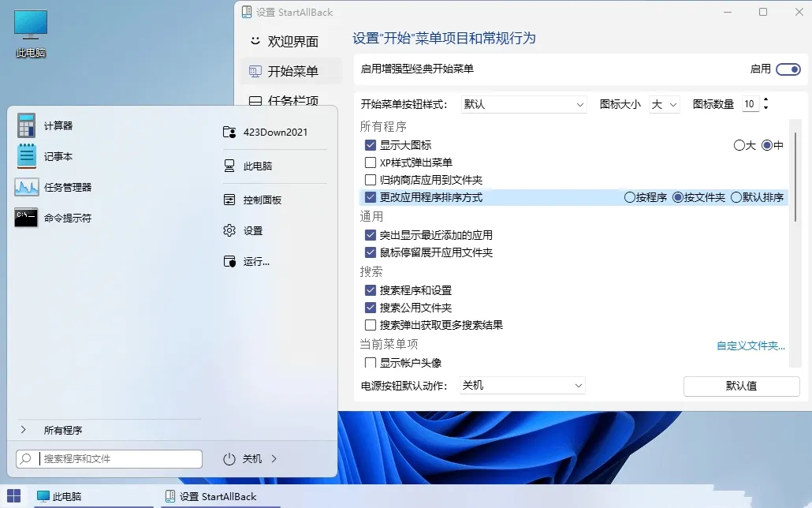Launch 计算器 from the start menu

coord(57,125)
